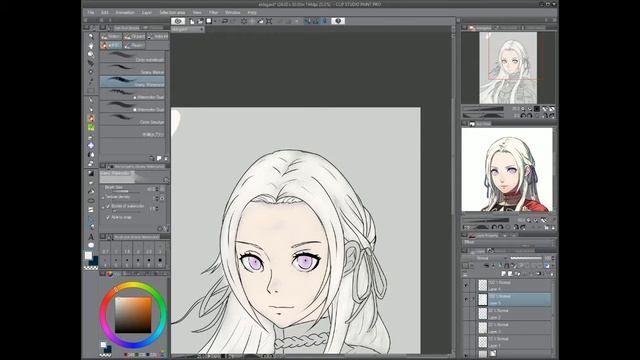Click the globe icon in command bar

tap(338, 21)
